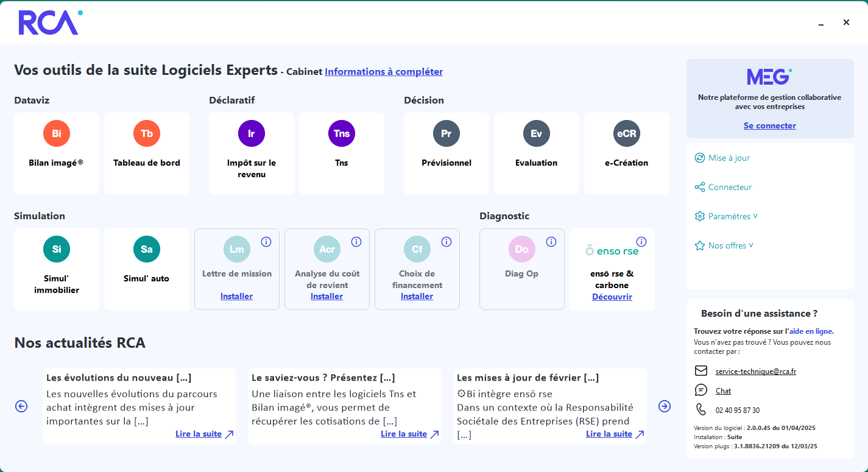Select the Lettre de mission Lm icon
The width and height of the screenshot is (868, 472).
[237, 249]
